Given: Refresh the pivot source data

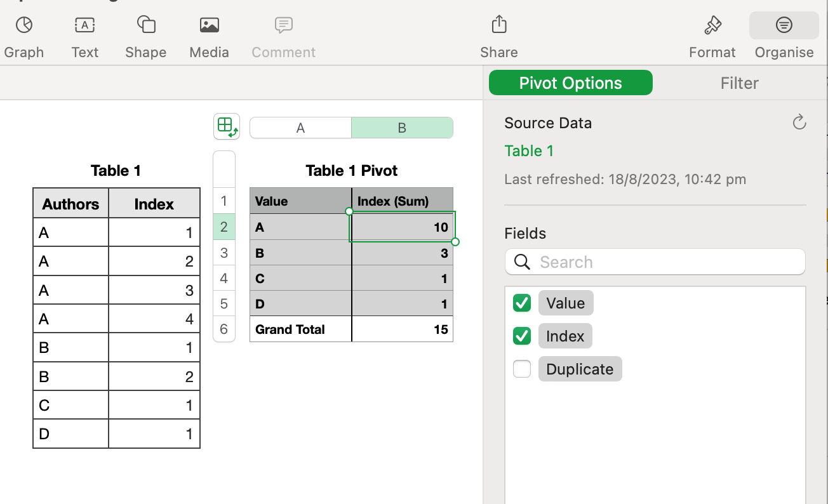Looking at the screenshot, I should (799, 123).
